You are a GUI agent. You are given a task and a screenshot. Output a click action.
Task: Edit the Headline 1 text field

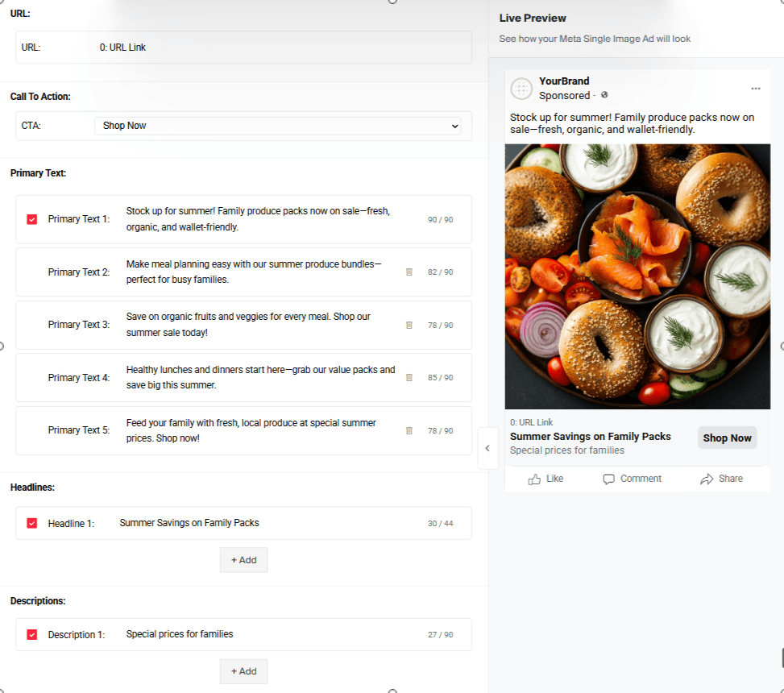[x=266, y=523]
